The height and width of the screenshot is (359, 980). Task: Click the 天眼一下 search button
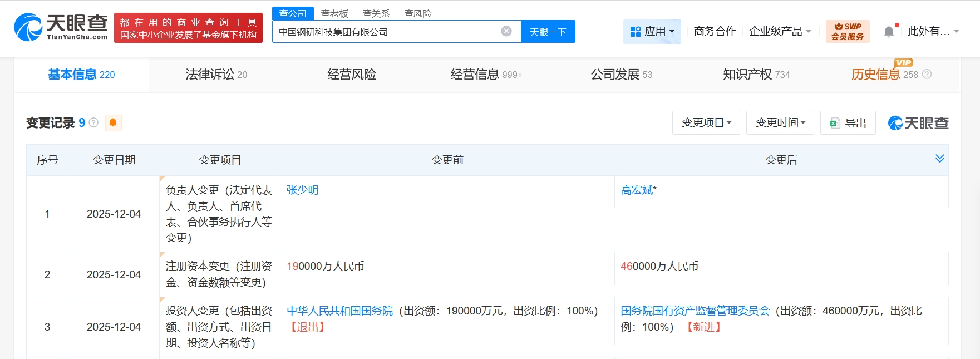548,32
